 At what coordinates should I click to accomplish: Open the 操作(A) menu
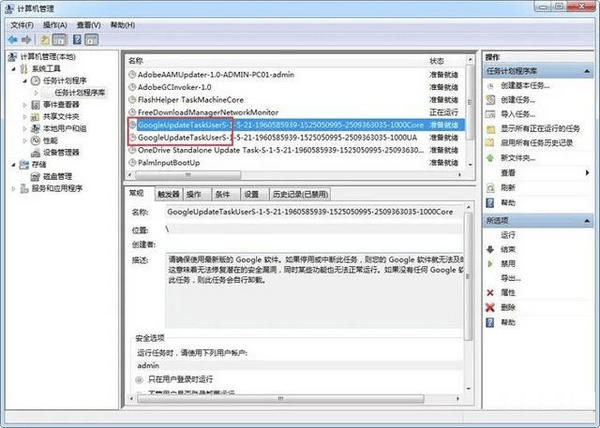[54, 23]
